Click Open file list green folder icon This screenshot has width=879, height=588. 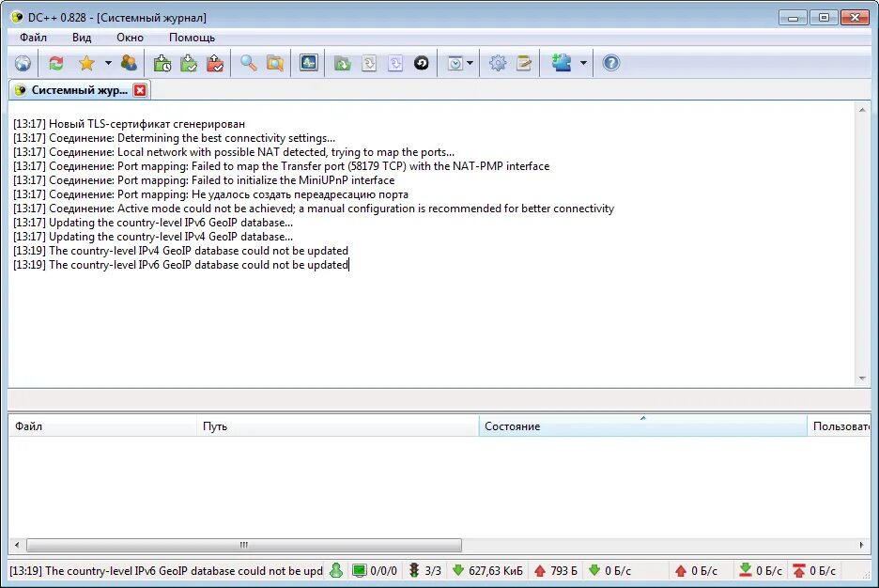pos(342,63)
